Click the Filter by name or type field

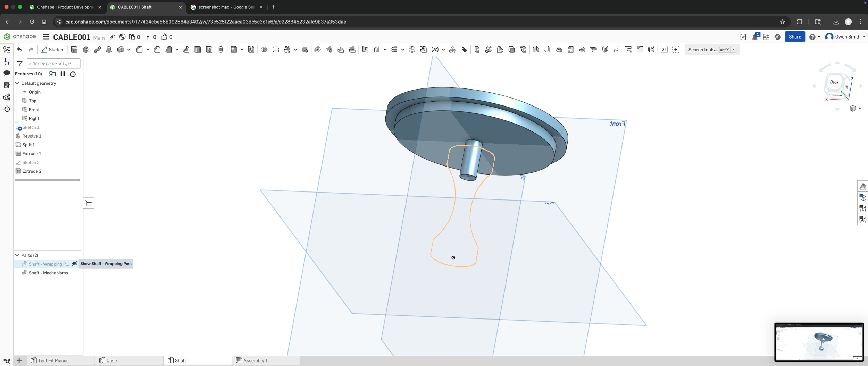[53, 63]
